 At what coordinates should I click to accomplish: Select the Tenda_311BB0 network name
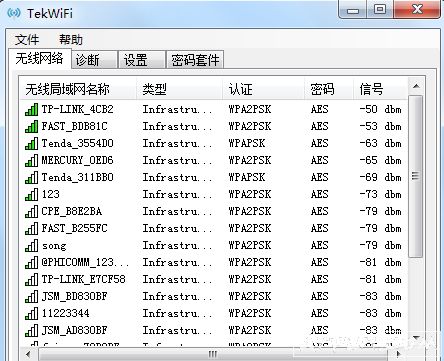[x=77, y=177]
